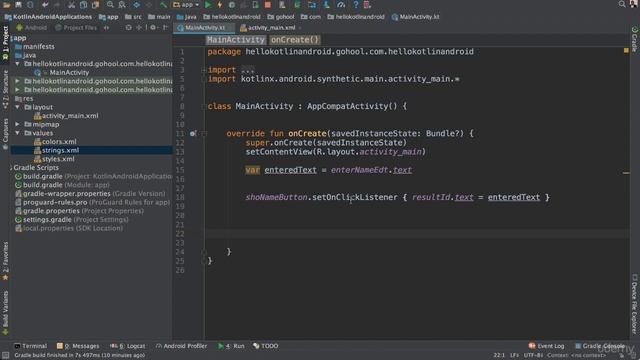Unfold the collapsed import block
The width and height of the screenshot is (640, 360).
pos(203,70)
